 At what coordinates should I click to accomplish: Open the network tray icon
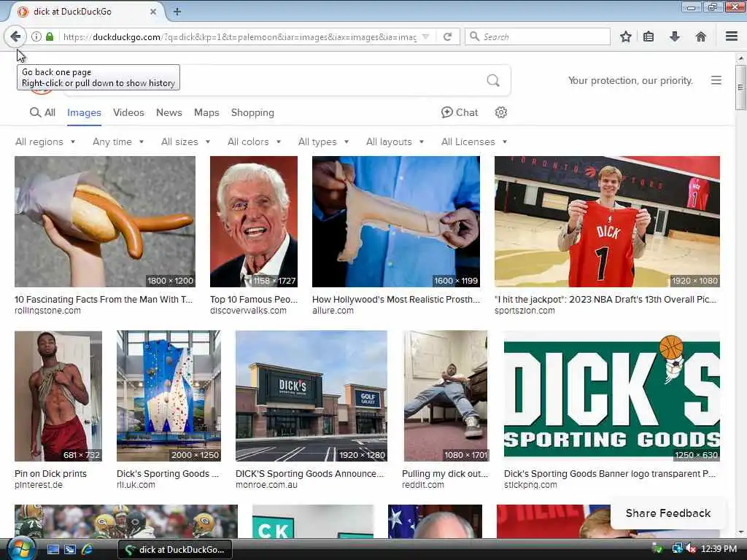point(677,549)
